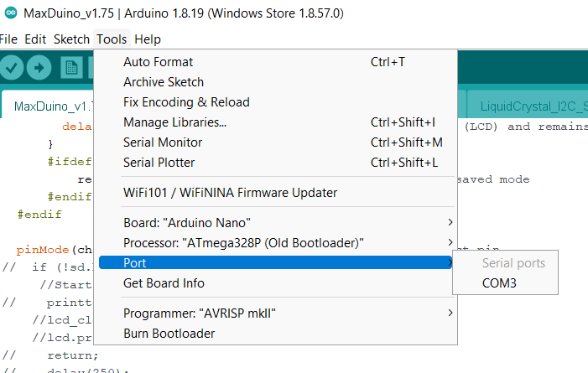Select Archive Sketch menu entry
This screenshot has height=373, width=588.
pos(164,82)
